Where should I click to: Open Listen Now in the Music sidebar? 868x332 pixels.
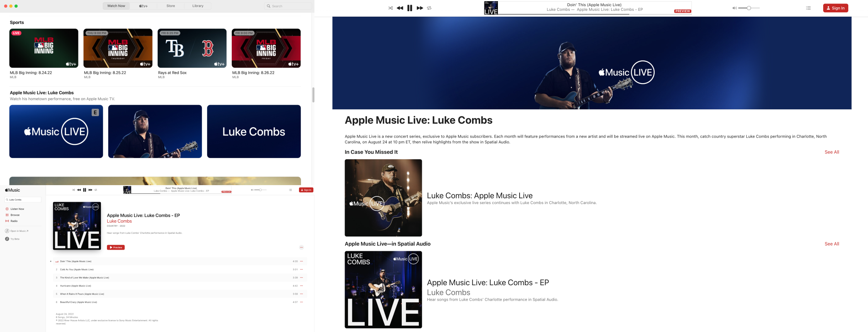[x=17, y=209]
